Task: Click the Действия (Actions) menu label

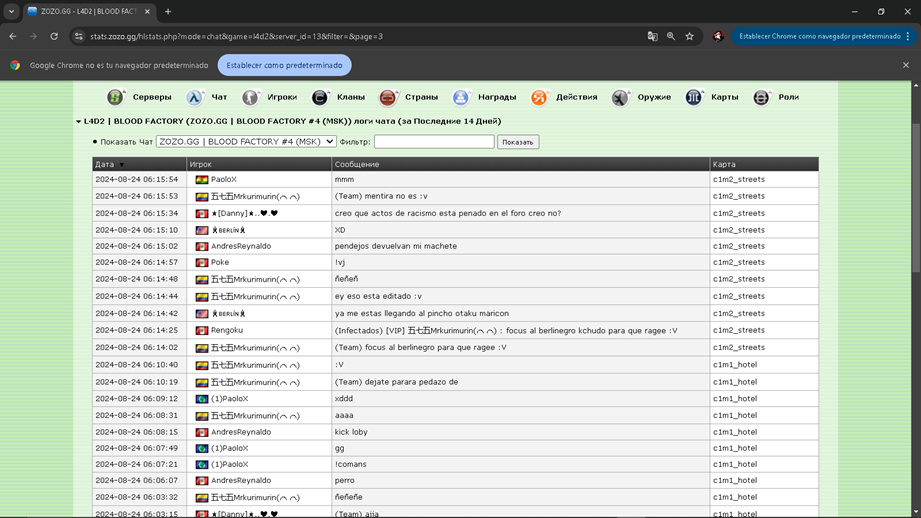Action: [577, 97]
